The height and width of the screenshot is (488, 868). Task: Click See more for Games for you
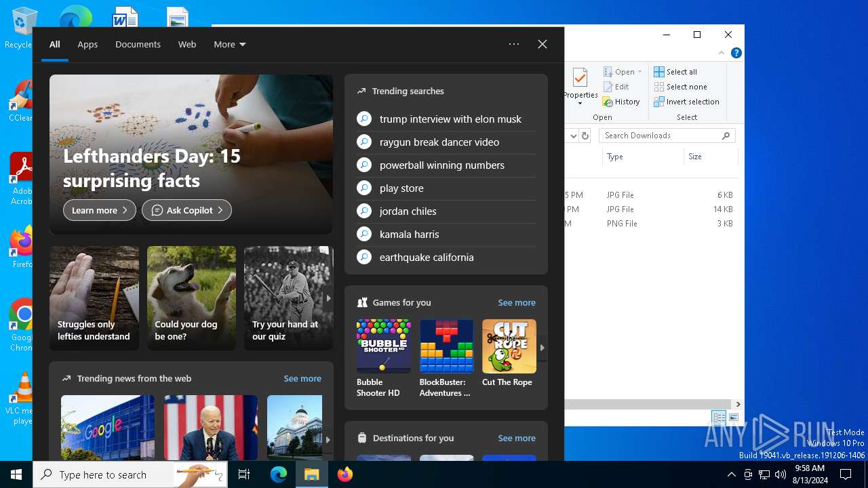[517, 302]
